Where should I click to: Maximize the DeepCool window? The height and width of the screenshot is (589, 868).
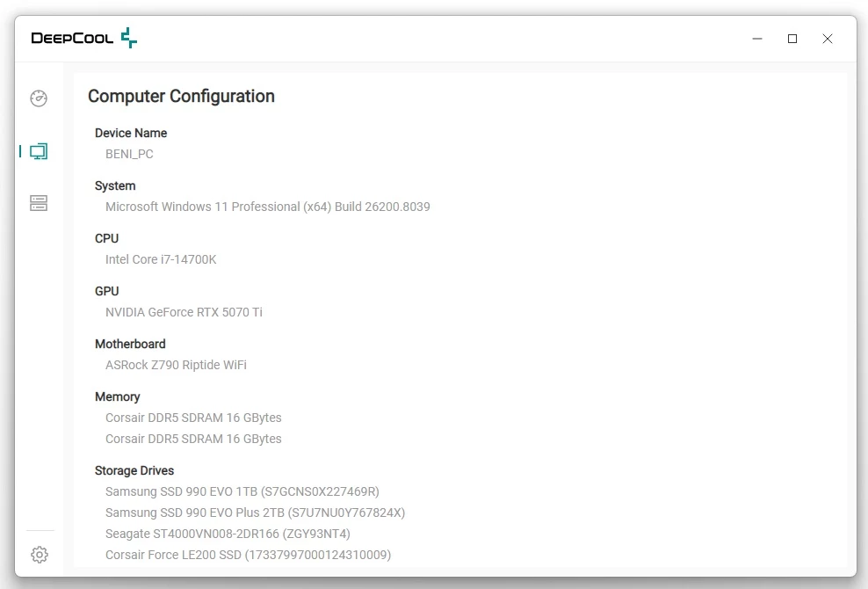(792, 39)
